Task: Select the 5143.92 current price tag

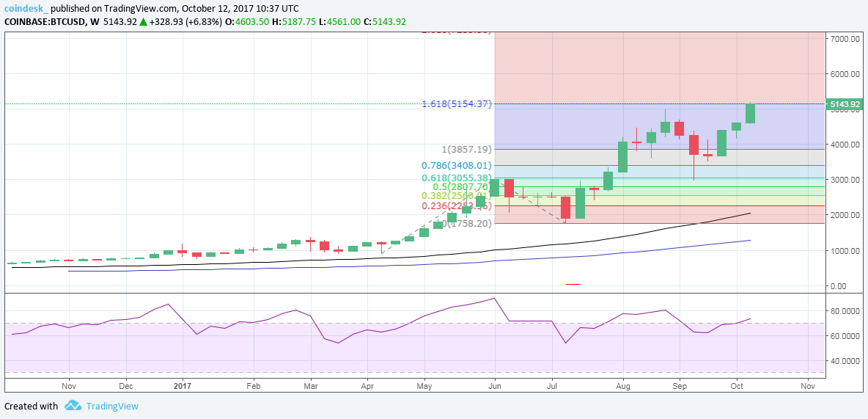Action: 845,104
